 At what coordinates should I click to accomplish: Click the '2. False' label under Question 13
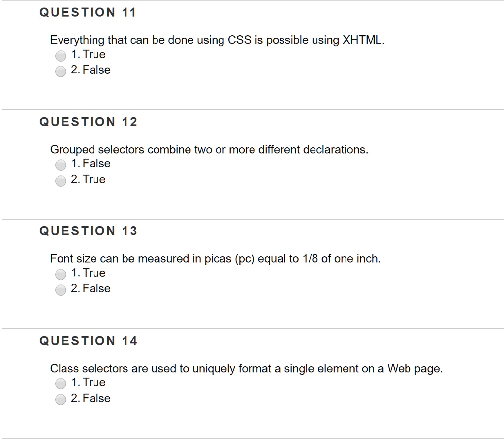(91, 288)
